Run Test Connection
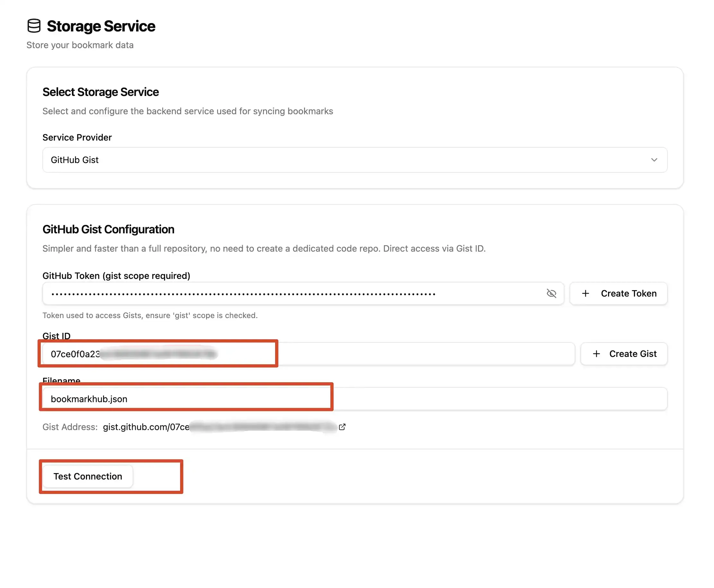This screenshot has width=714, height=588. [x=88, y=476]
